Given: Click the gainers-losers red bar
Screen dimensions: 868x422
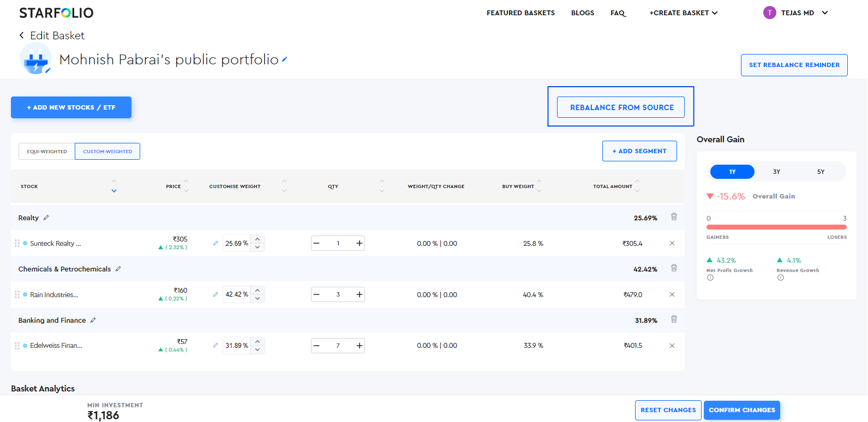Looking at the screenshot, I should 776,227.
